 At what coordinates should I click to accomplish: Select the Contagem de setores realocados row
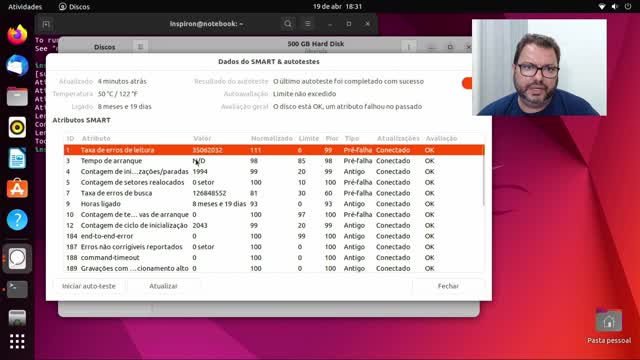[274, 182]
